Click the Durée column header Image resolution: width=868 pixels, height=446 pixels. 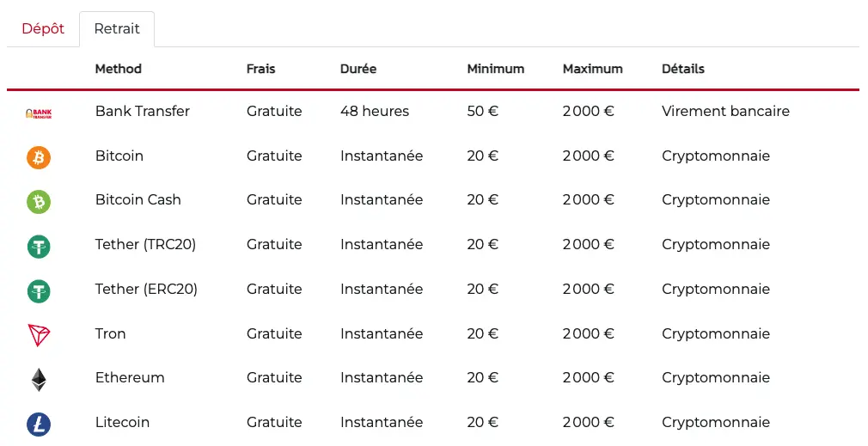(358, 69)
